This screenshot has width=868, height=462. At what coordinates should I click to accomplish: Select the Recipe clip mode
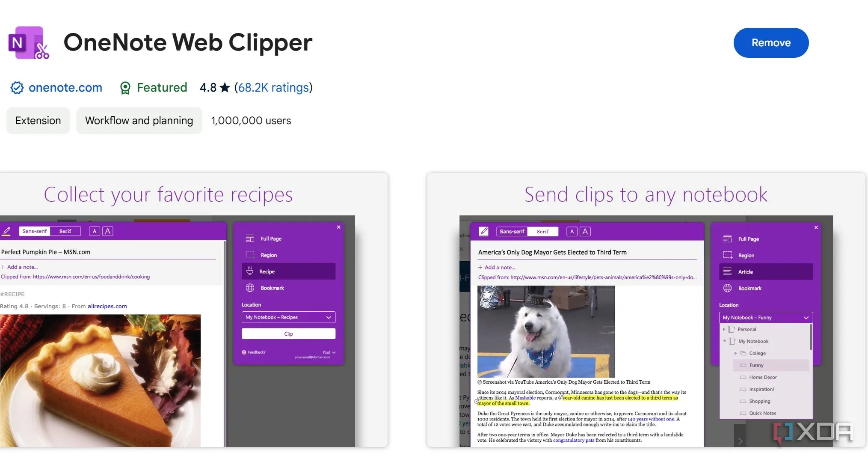pos(288,271)
